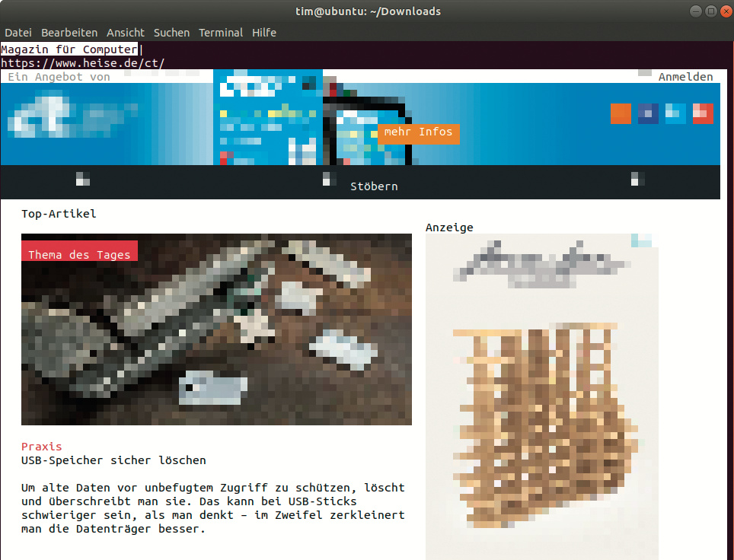Open the Hilfe menu
Image resolution: width=734 pixels, height=560 pixels.
[x=264, y=33]
